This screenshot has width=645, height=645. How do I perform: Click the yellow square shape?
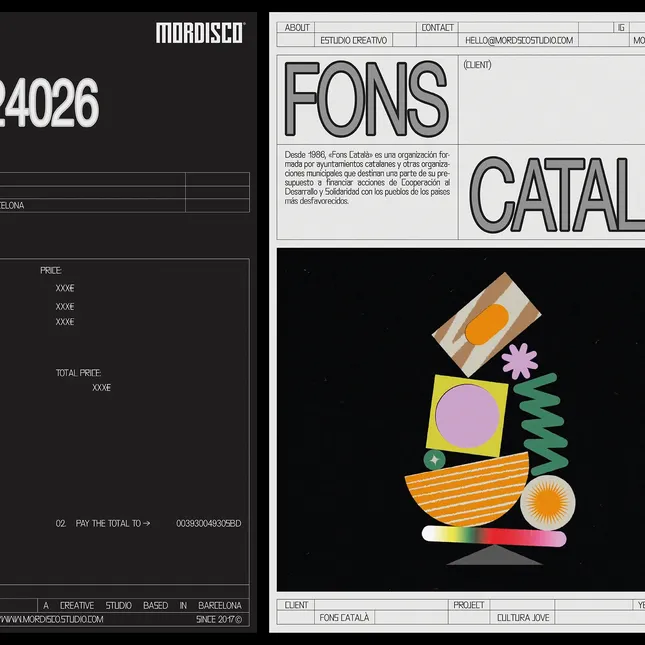point(467,415)
